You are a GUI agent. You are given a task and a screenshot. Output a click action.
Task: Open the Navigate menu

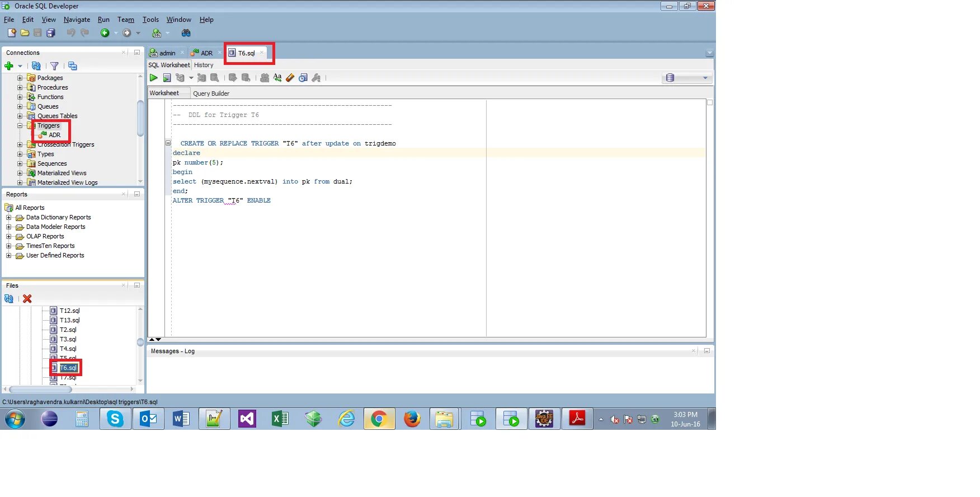(x=77, y=20)
